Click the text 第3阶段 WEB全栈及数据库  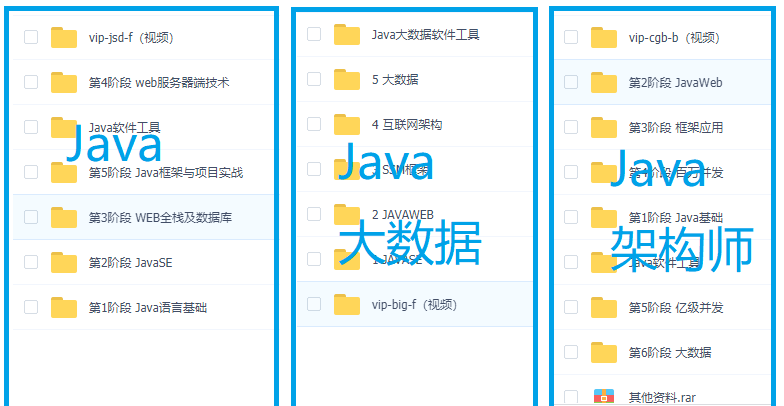tap(160, 218)
